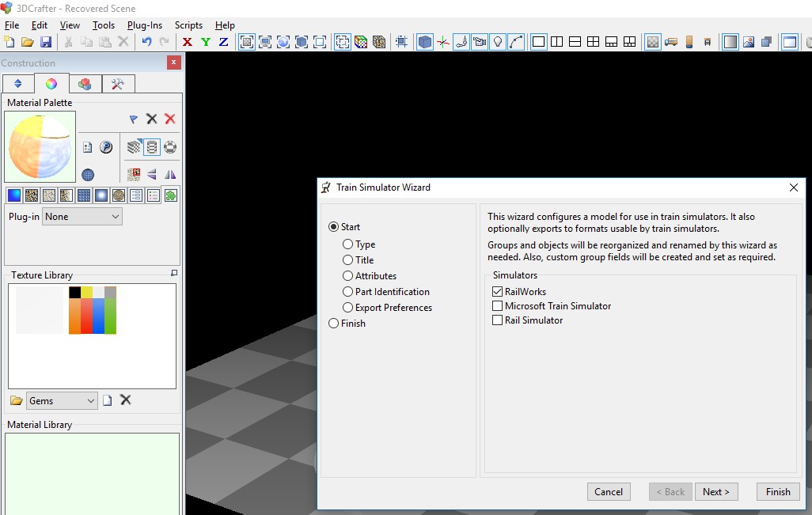Click the light bulb toolbar icon

[x=498, y=42]
